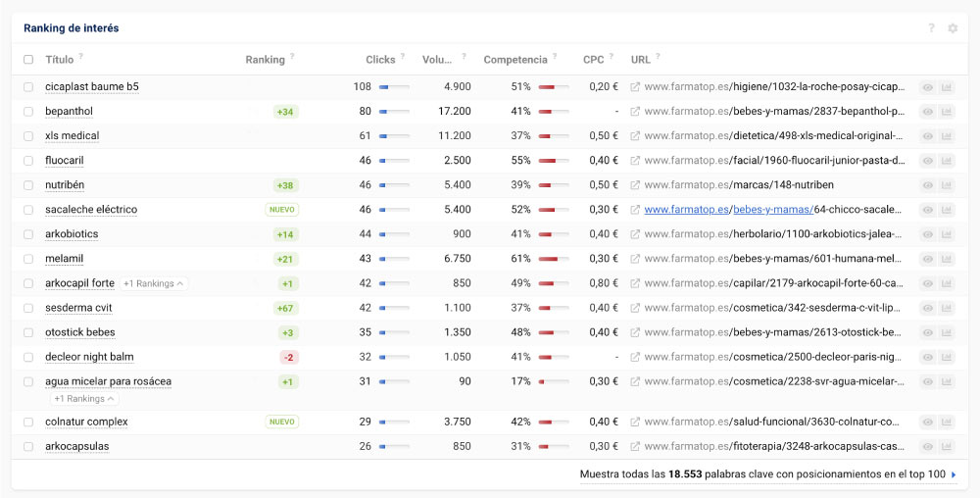This screenshot has height=498, width=980.
Task: Click the help mark next to Ranking header
Action: point(292,57)
